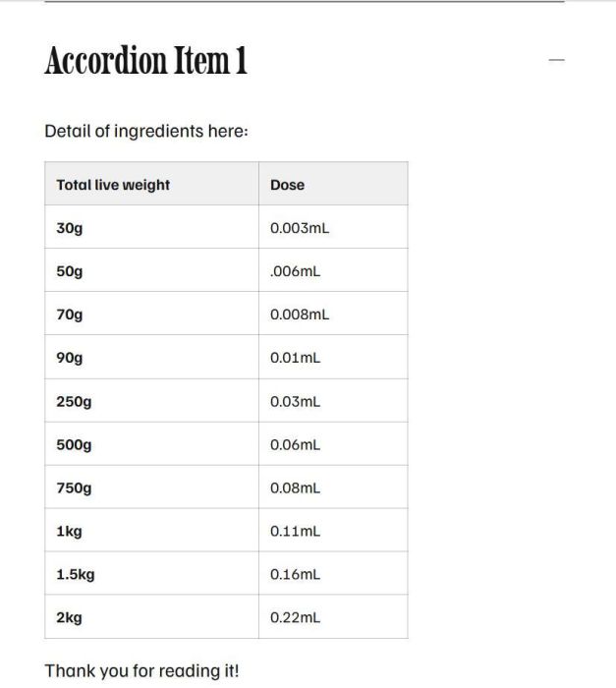The image size is (616, 688).
Task: Click the Total live weight column header
Action: click(x=113, y=185)
